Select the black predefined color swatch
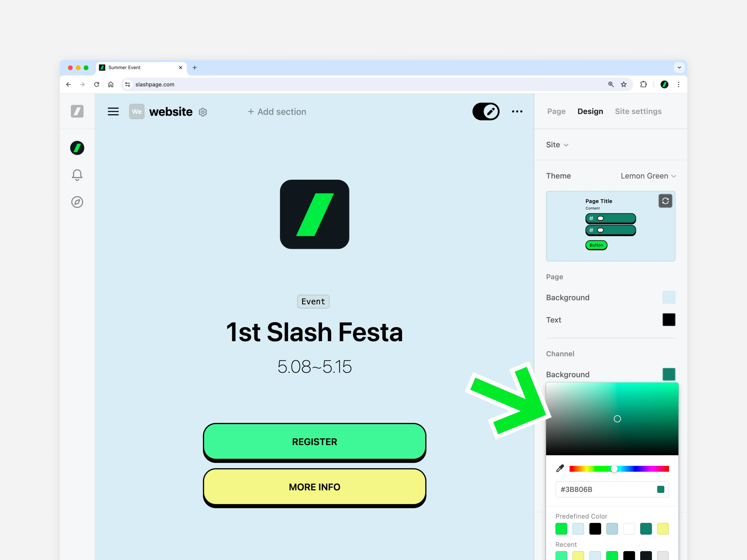The image size is (747, 560). [x=595, y=529]
